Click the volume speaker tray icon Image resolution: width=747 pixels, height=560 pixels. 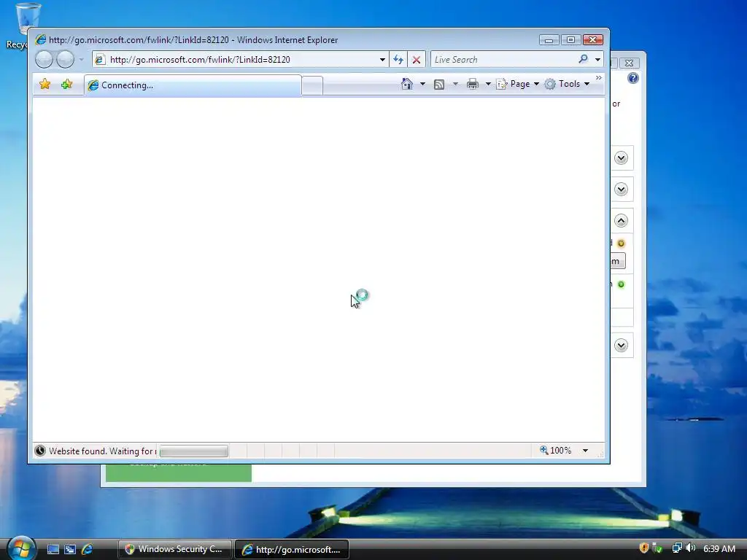[691, 548]
